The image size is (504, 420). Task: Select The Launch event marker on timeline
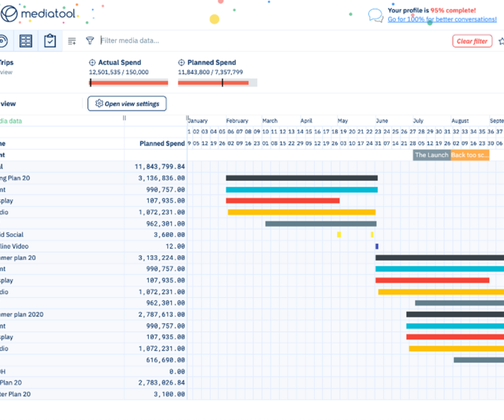pyautogui.click(x=431, y=155)
